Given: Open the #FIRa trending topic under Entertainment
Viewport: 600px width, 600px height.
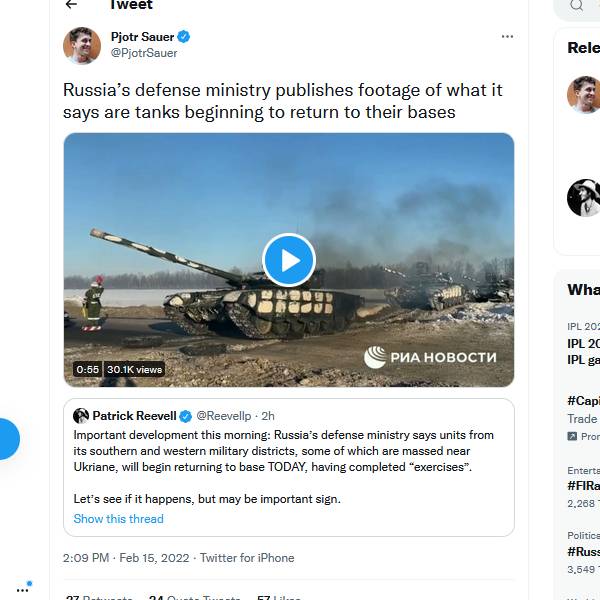Looking at the screenshot, I should tap(583, 485).
